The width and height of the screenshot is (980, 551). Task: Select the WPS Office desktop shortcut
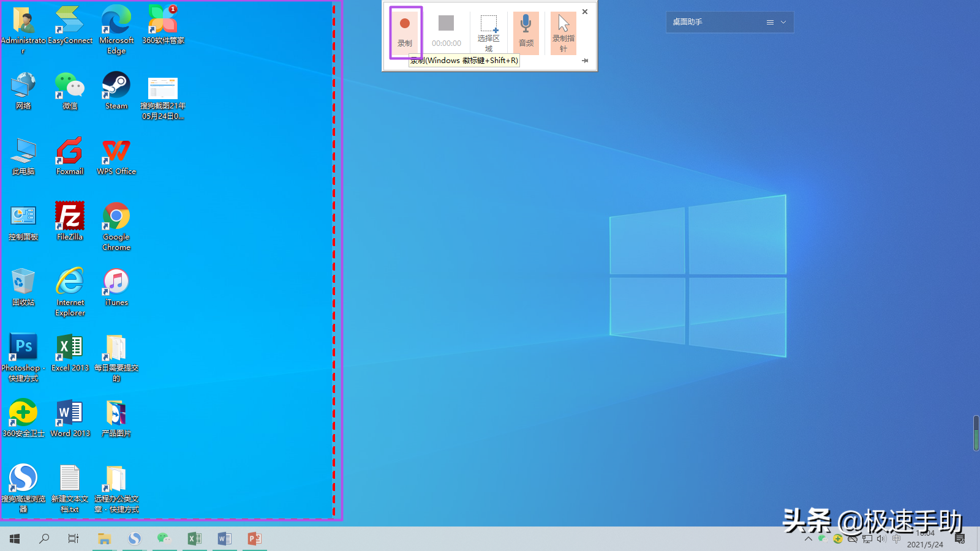(x=116, y=156)
